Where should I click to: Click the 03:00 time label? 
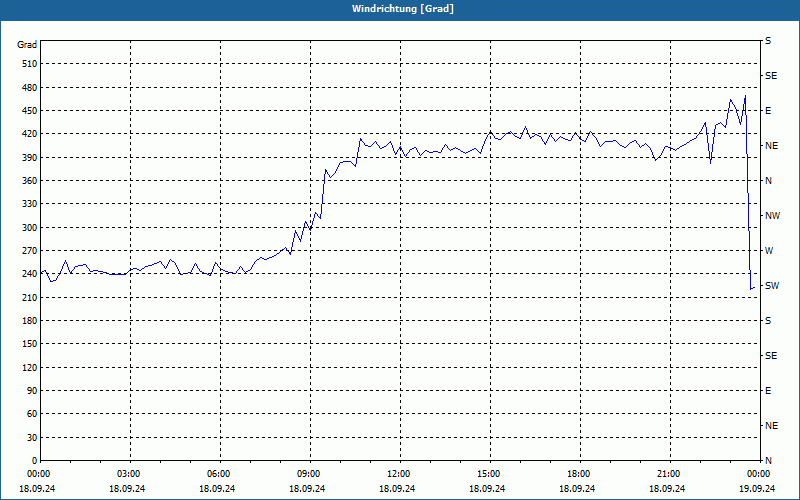130,474
